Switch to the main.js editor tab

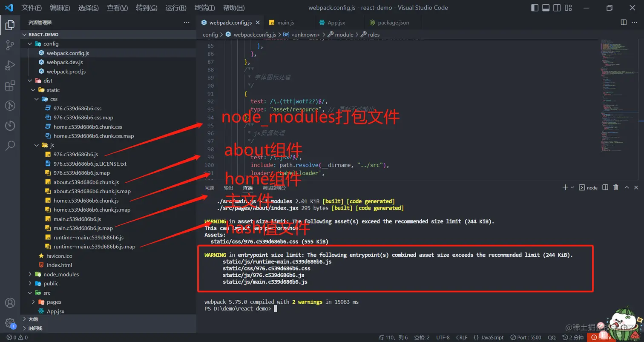[x=285, y=23]
